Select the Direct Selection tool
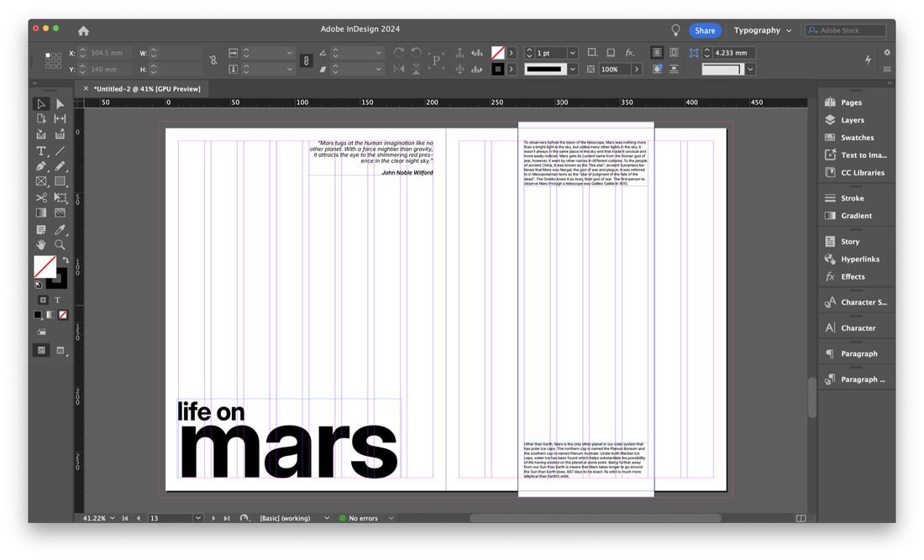 coord(60,104)
